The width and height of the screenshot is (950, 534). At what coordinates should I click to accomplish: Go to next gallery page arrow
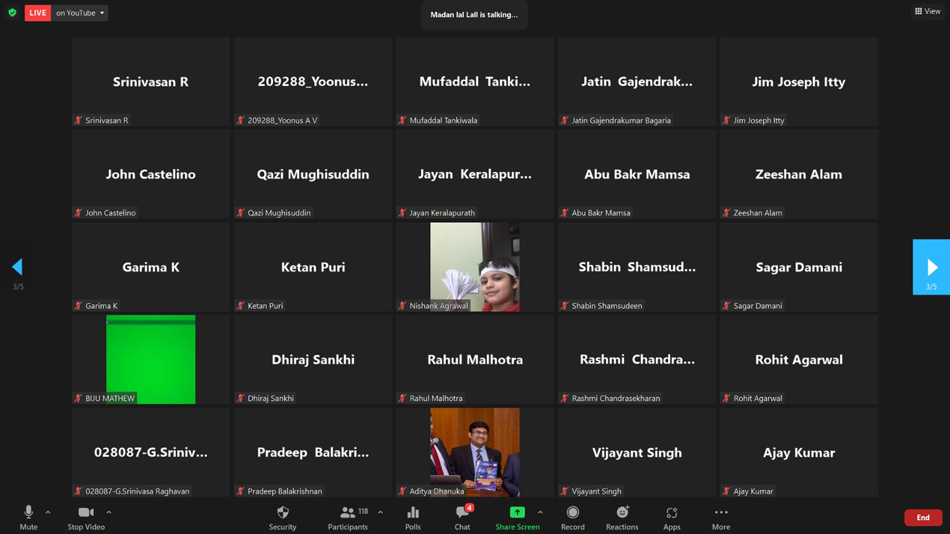pyautogui.click(x=931, y=267)
